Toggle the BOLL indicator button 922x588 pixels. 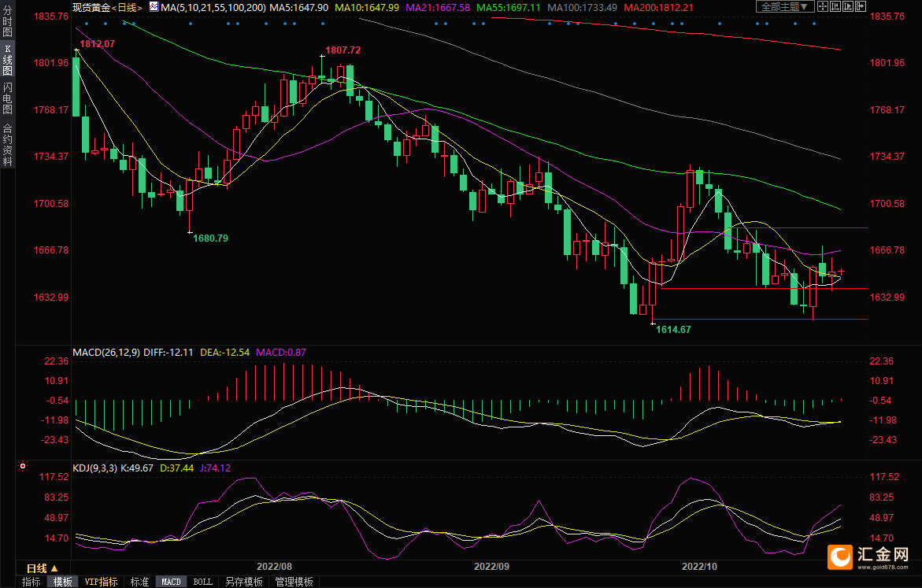[x=202, y=582]
